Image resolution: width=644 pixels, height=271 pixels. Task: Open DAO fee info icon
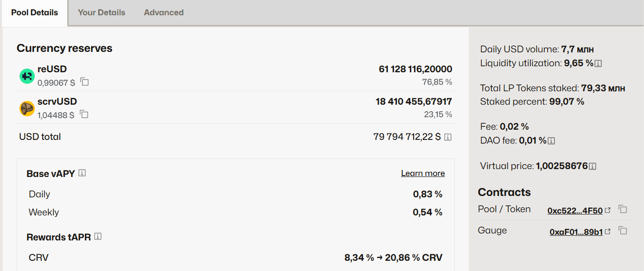pos(552,141)
